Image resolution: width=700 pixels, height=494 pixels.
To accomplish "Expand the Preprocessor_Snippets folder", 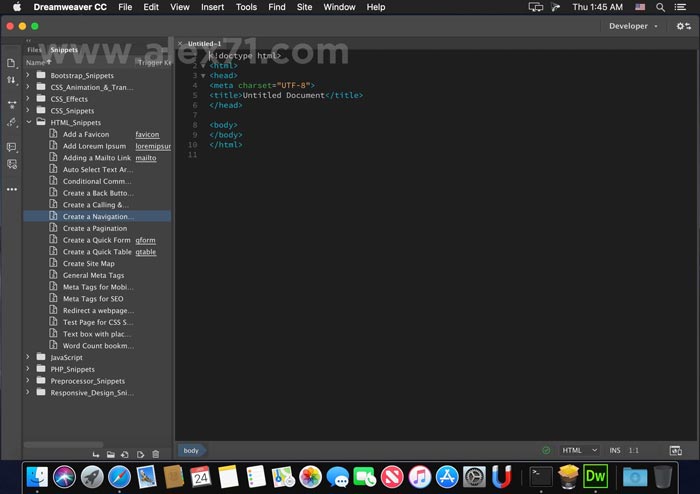I will 28,380.
